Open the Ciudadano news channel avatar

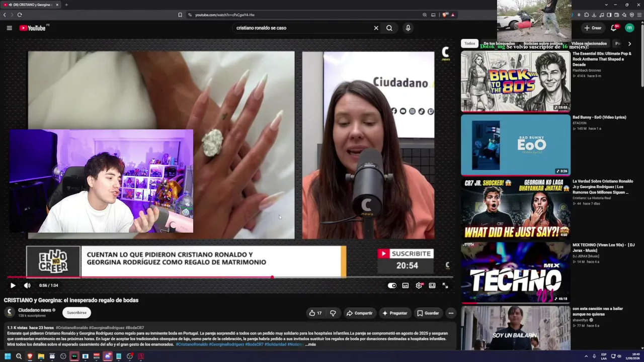click(9, 312)
